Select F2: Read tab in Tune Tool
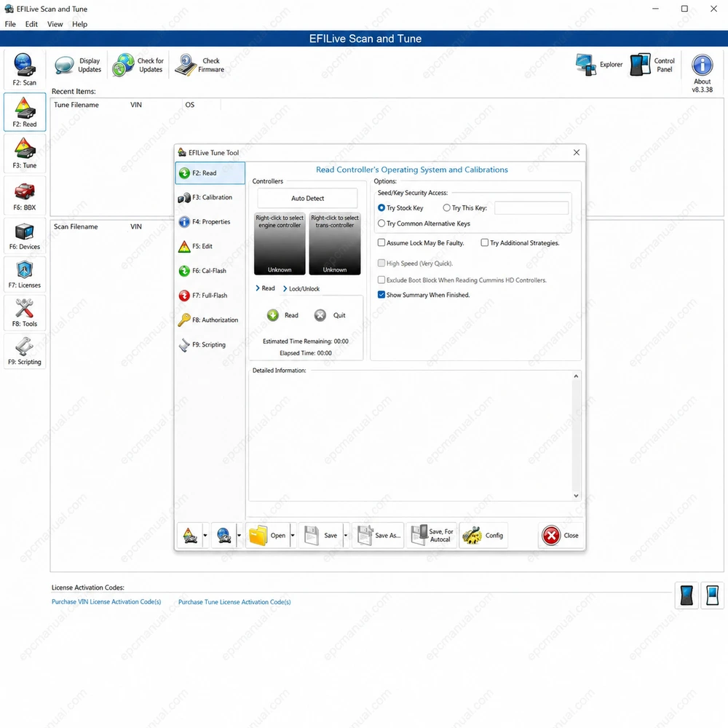Screen dimensions: 728x728 tap(210, 173)
